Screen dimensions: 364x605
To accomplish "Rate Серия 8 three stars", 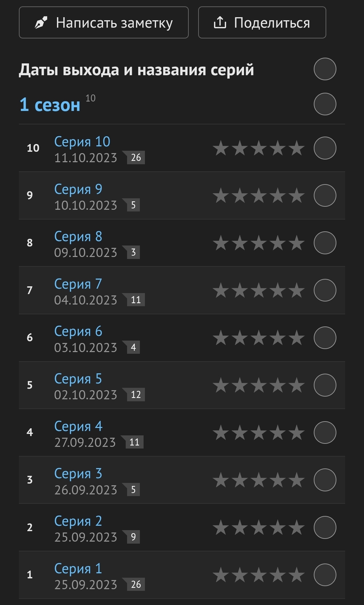I will (259, 243).
